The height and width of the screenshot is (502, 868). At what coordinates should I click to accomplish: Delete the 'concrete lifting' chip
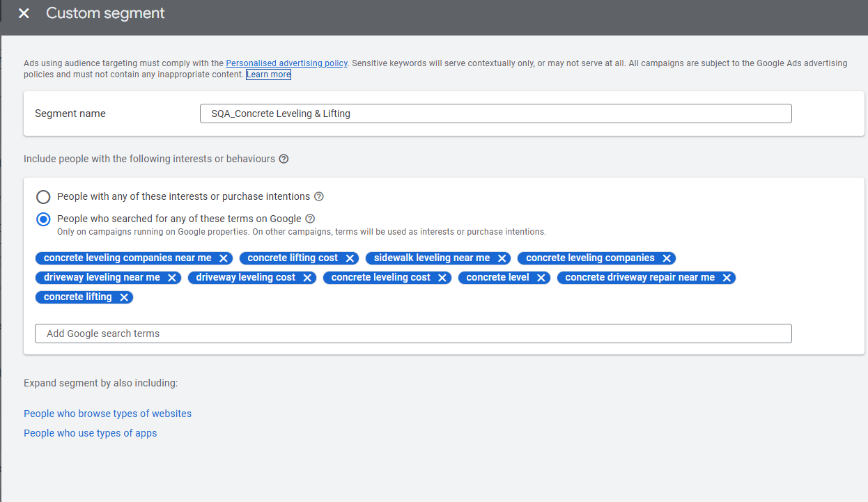[x=124, y=297]
